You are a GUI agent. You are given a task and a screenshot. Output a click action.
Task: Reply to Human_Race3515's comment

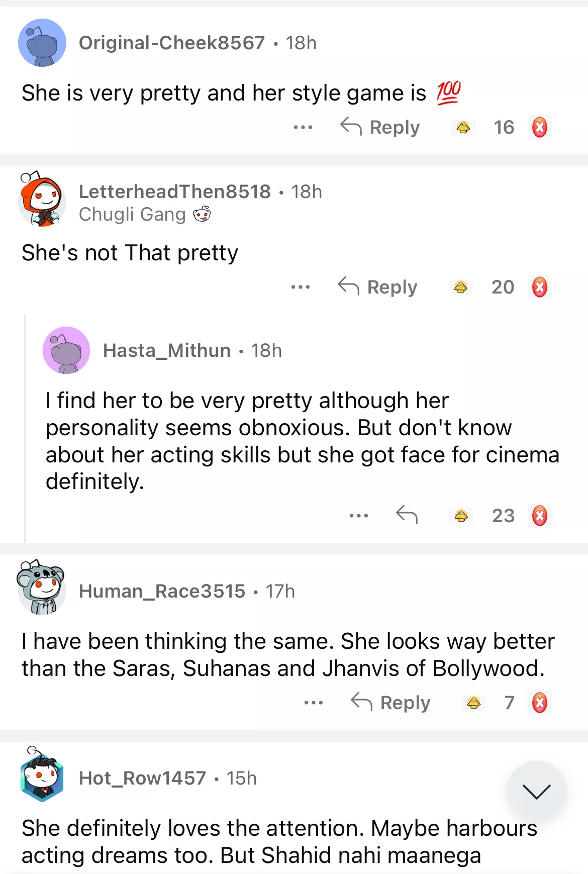[391, 703]
